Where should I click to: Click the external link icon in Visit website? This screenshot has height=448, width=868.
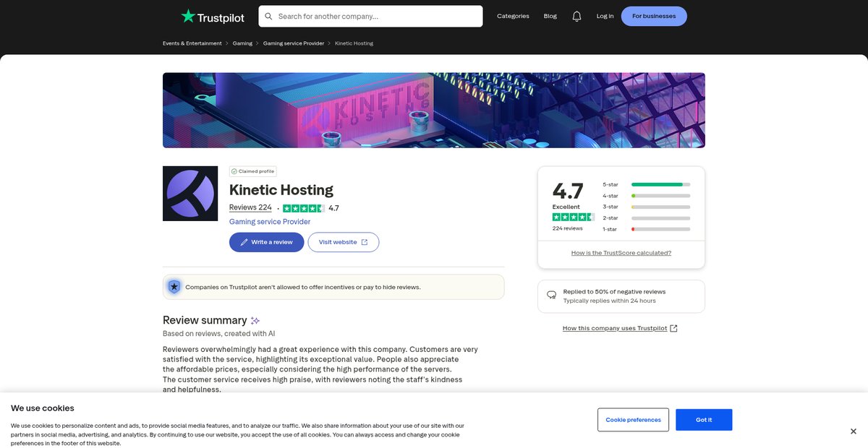point(365,242)
